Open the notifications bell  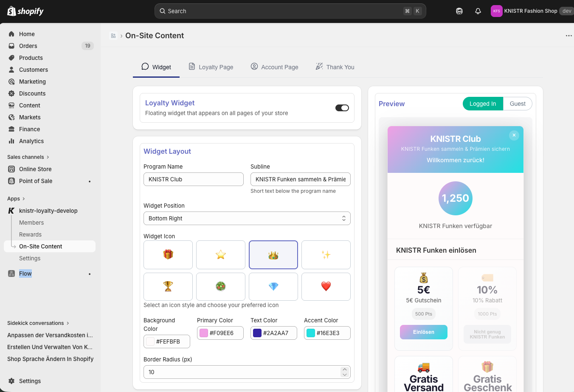point(478,11)
